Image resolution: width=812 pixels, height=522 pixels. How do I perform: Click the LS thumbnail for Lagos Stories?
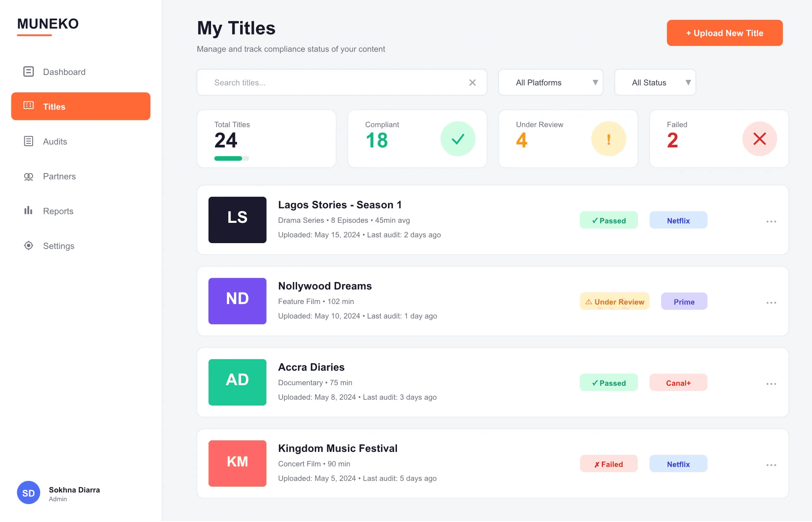tap(237, 220)
